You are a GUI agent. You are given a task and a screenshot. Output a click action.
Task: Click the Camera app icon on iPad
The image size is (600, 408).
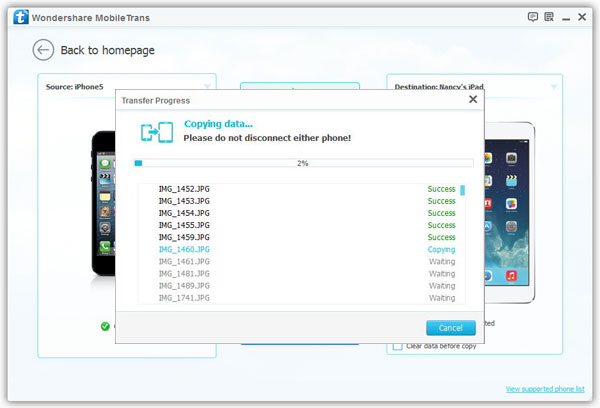click(x=511, y=158)
